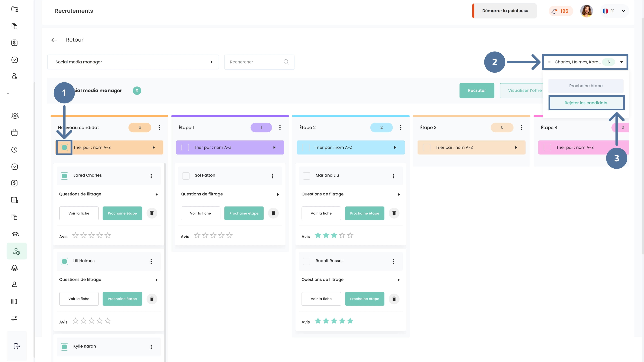Screen dimensions: 644x362
Task: Click the search magnifier icon
Action: pos(286,62)
